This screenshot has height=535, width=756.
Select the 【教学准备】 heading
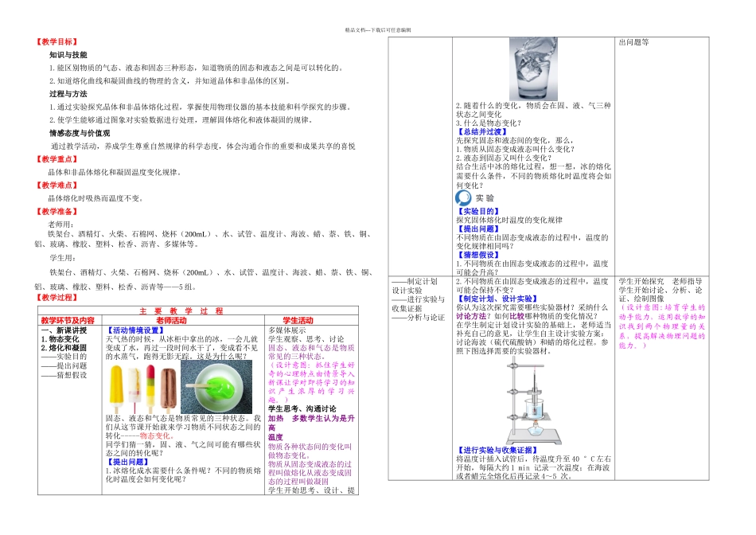point(57,211)
